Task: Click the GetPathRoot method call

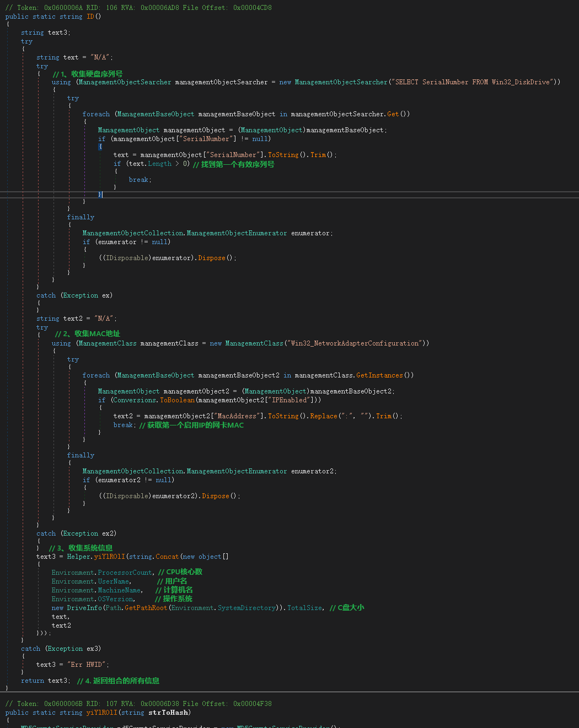Action: point(146,608)
